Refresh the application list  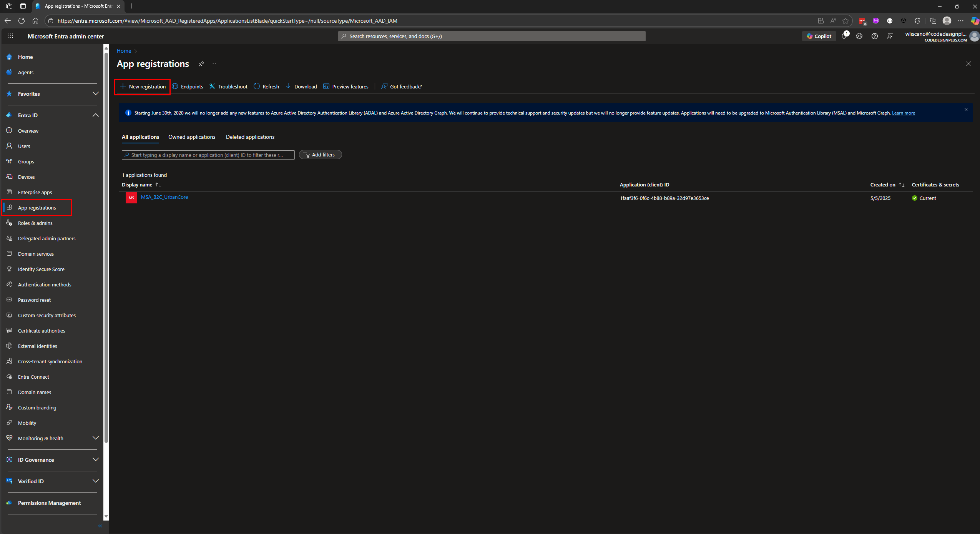click(x=266, y=87)
